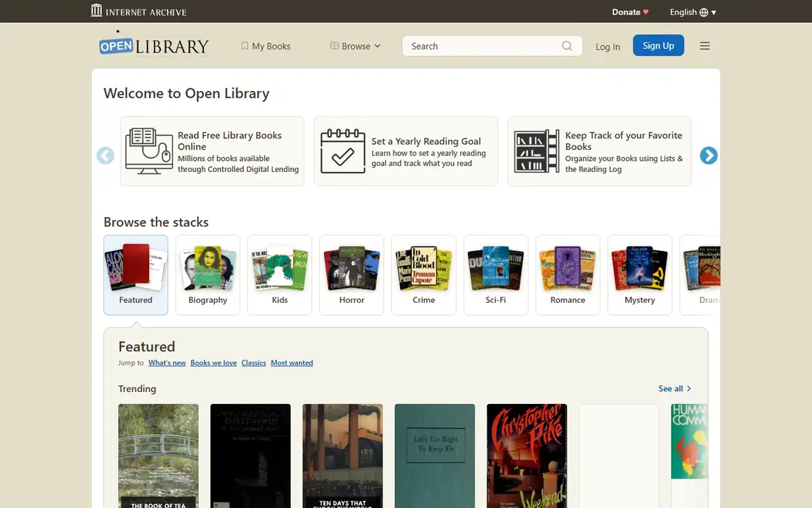Select the Horror stack tab
This screenshot has height=508, width=812.
click(x=351, y=275)
